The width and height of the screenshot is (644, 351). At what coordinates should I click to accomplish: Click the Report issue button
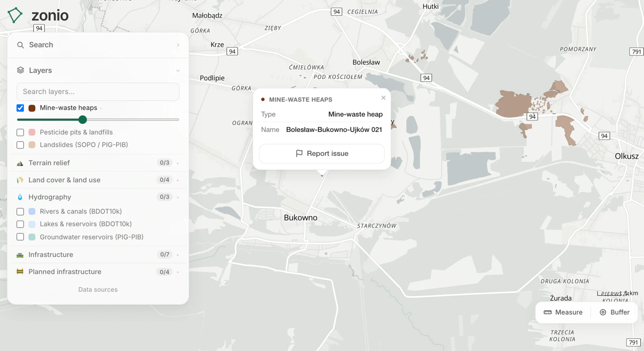tap(322, 154)
